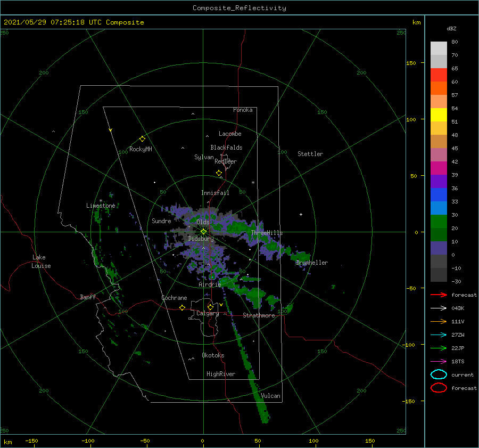This screenshot has width=479, height=448.
Task: Click the current legend label
Action: [x=463, y=375]
